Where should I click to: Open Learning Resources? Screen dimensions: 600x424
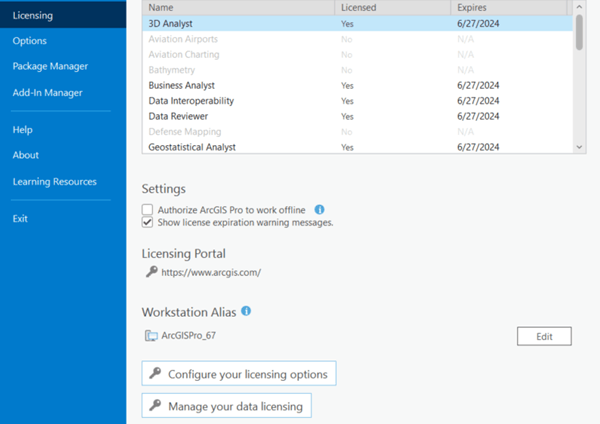coord(55,181)
